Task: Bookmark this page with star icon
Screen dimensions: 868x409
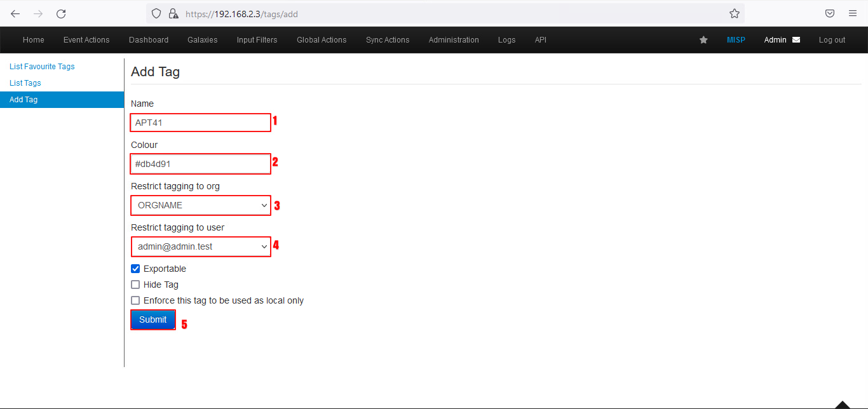Action: (734, 13)
